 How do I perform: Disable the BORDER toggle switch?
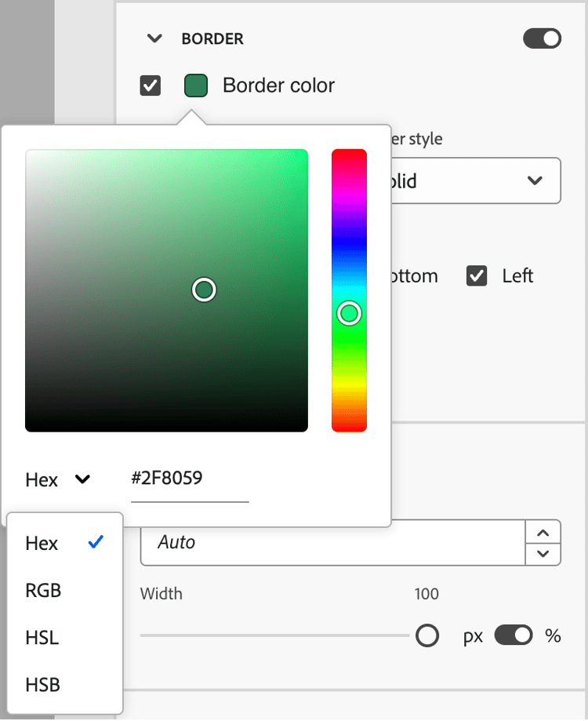pyautogui.click(x=542, y=38)
